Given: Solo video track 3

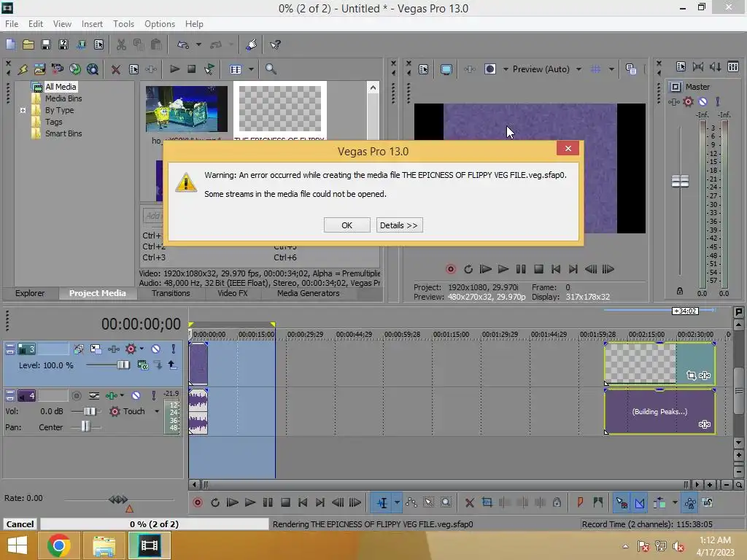Looking at the screenshot, I should [174, 349].
